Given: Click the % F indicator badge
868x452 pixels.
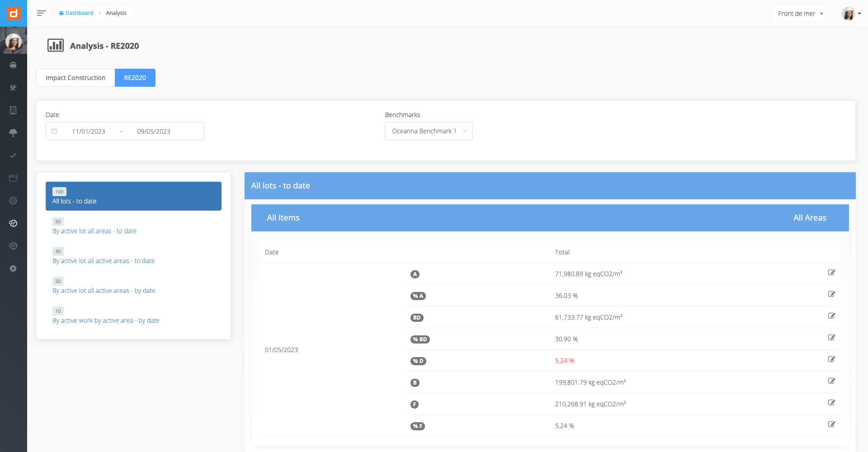Looking at the screenshot, I should [418, 426].
